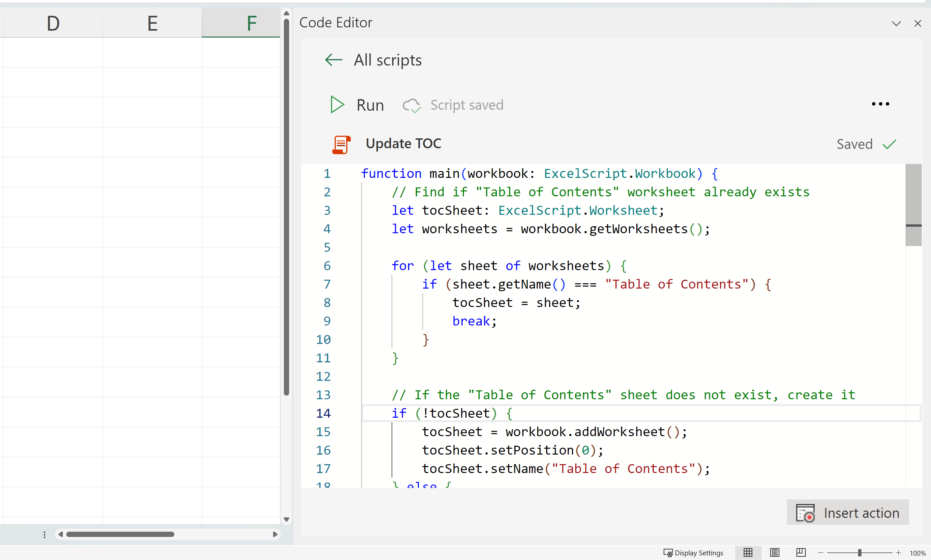The width and height of the screenshot is (931, 560).
Task: Select column D header
Action: (53, 23)
